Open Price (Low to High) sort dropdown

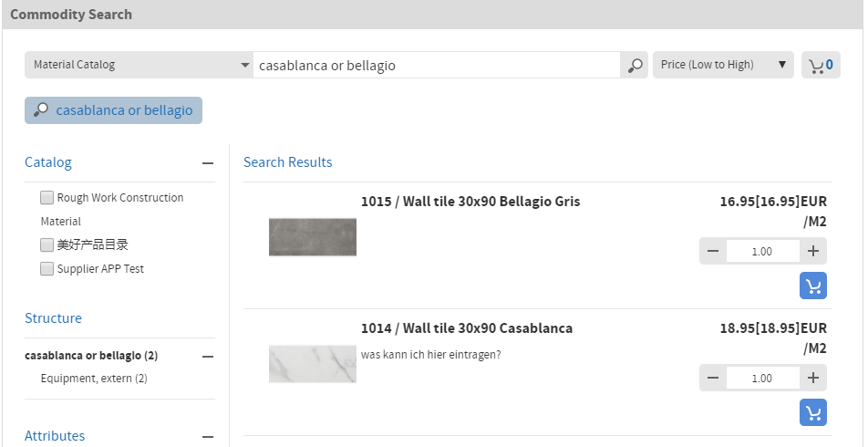(x=723, y=66)
